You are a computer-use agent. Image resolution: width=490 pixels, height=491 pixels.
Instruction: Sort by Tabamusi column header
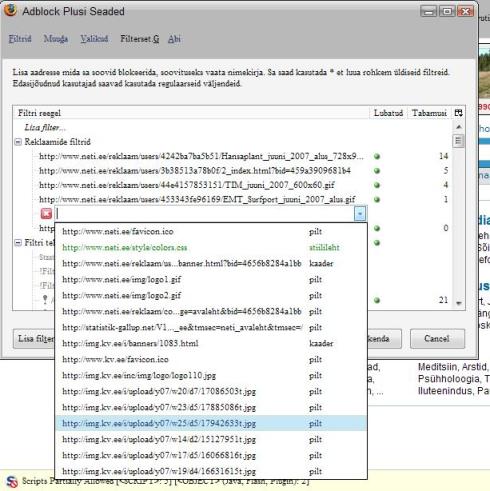429,113
